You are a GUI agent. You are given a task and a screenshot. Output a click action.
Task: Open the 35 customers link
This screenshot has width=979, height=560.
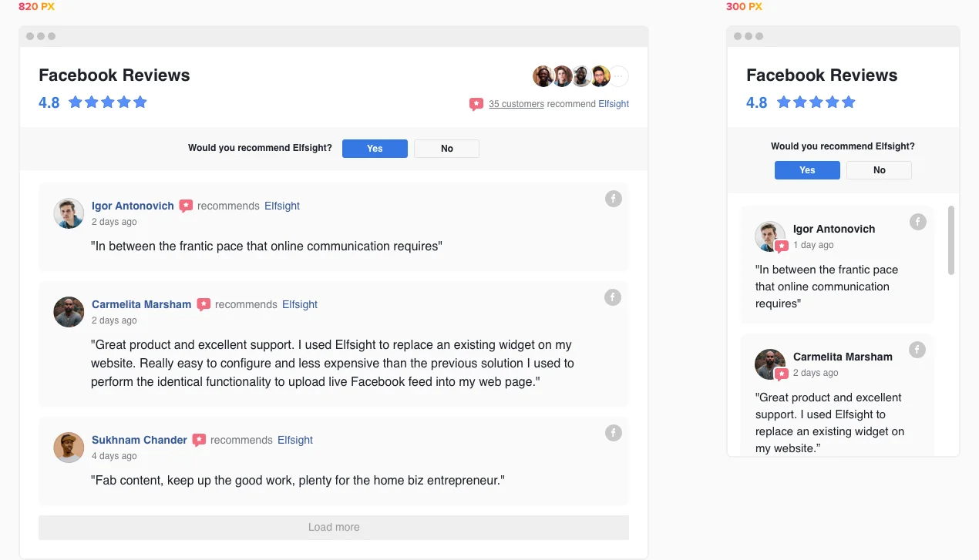coord(516,104)
